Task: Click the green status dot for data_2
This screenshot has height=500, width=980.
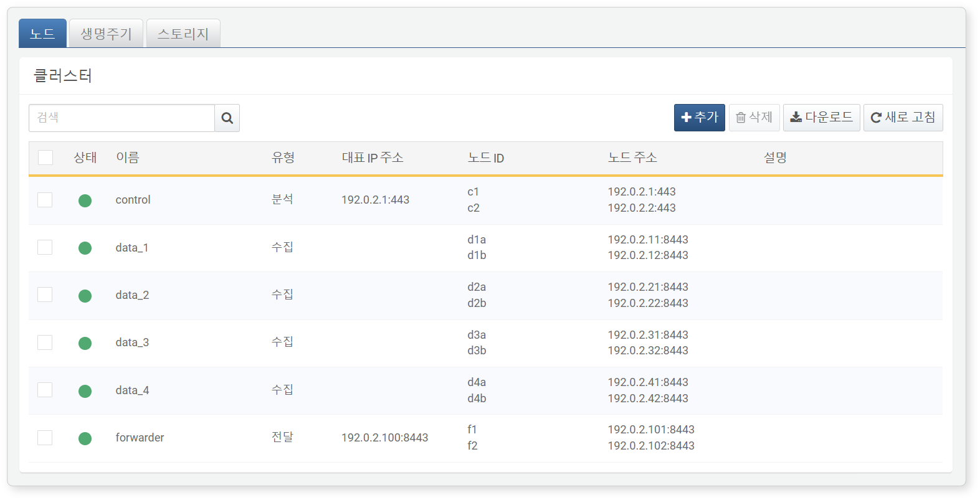Action: [x=85, y=296]
